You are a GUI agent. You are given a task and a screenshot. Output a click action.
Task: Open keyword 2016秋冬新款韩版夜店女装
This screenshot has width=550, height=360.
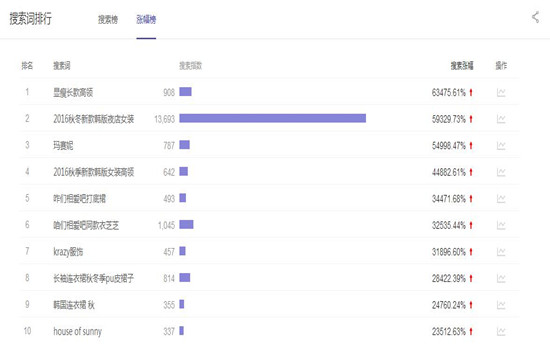94,119
